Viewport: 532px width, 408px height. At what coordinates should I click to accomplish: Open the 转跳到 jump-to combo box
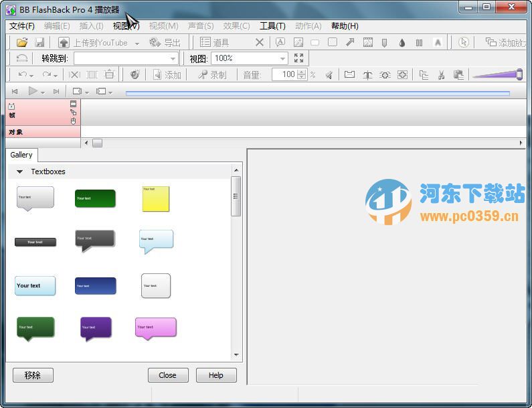coord(126,58)
